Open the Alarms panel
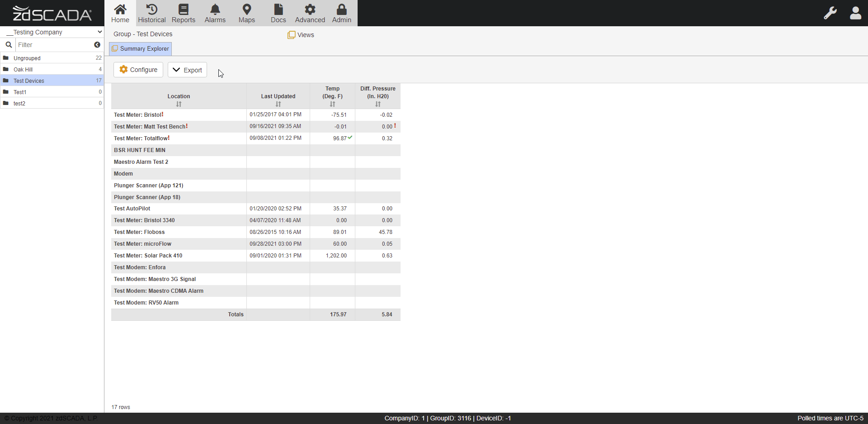868x424 pixels. point(215,13)
